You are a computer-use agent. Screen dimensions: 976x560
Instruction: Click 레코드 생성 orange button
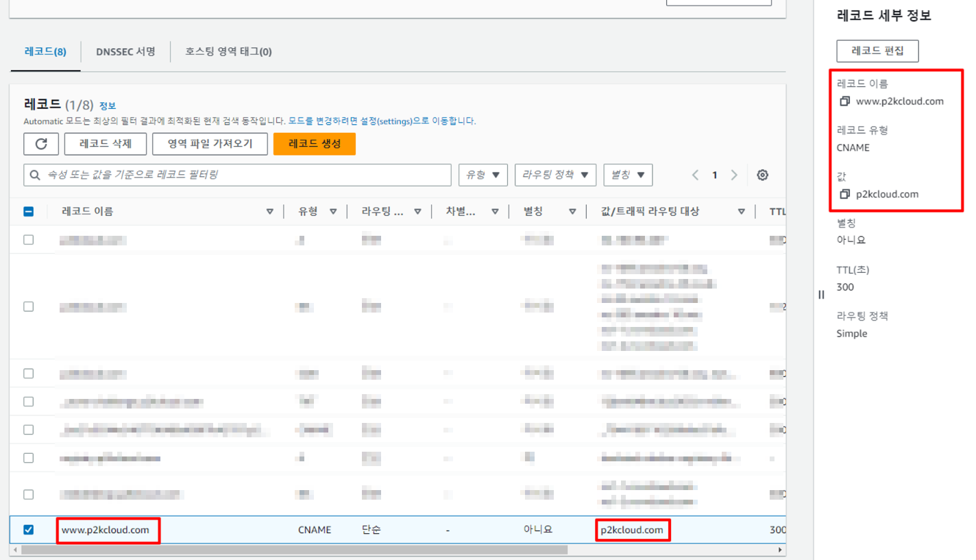pyautogui.click(x=315, y=144)
